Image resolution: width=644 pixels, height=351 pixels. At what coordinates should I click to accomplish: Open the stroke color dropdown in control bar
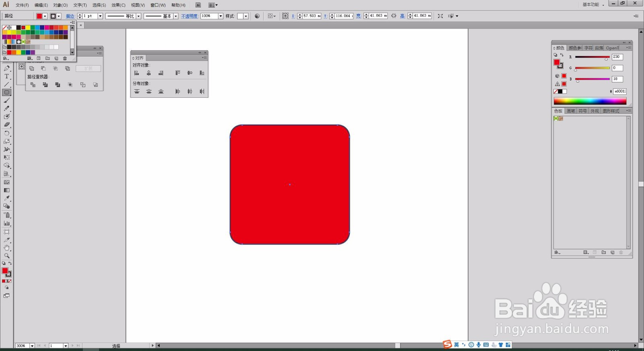pyautogui.click(x=59, y=16)
